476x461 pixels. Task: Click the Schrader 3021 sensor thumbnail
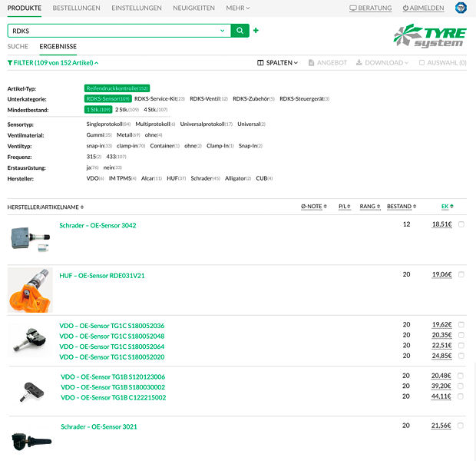point(31,441)
